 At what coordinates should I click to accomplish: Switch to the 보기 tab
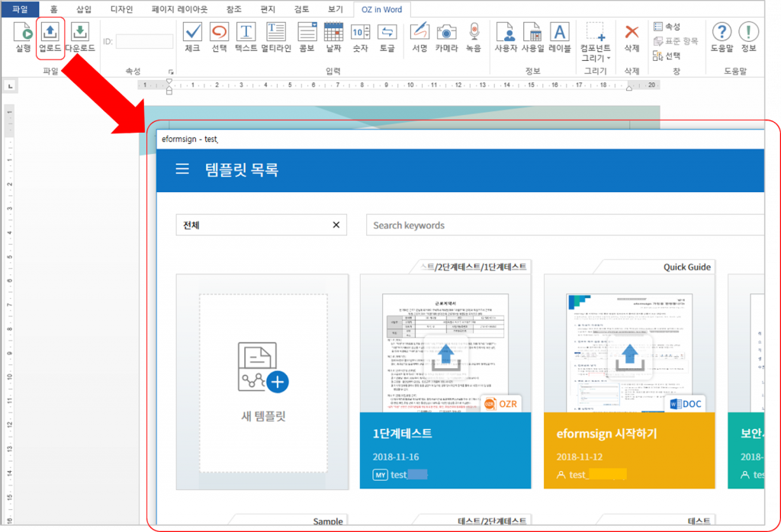pos(336,9)
